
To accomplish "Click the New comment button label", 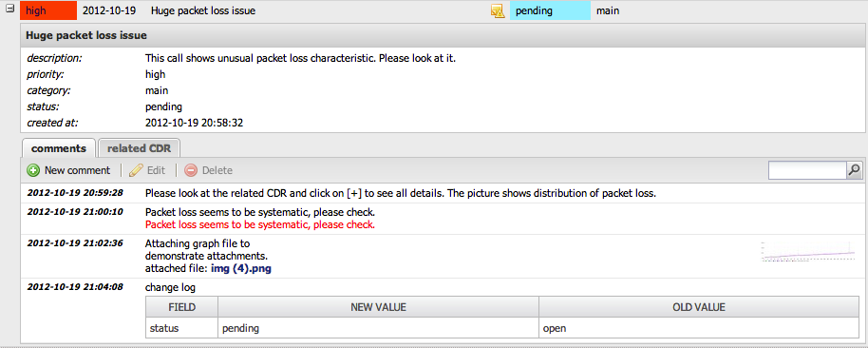I will 78,170.
